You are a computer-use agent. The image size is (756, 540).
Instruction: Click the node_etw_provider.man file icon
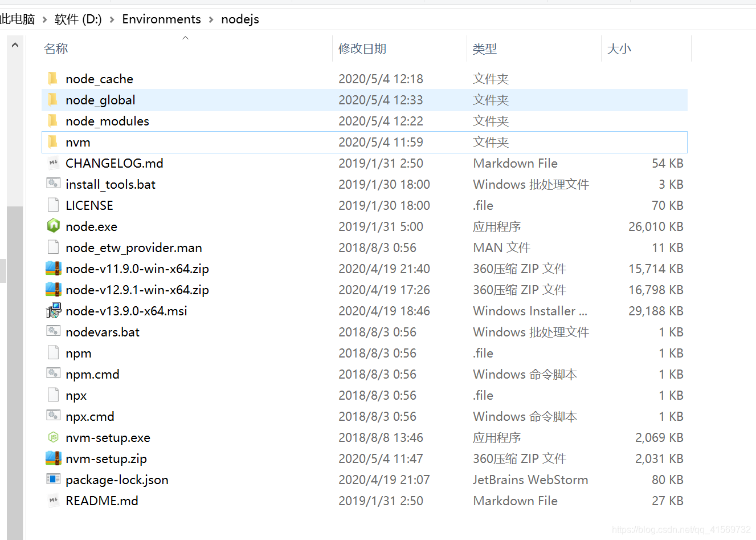pos(53,247)
